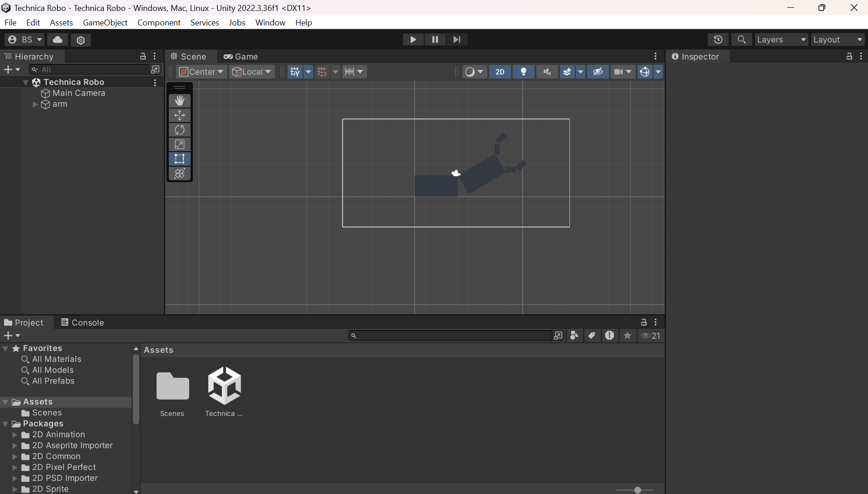Toggle 2D scene view mode
Image resolution: width=868 pixels, height=494 pixels.
[500, 72]
